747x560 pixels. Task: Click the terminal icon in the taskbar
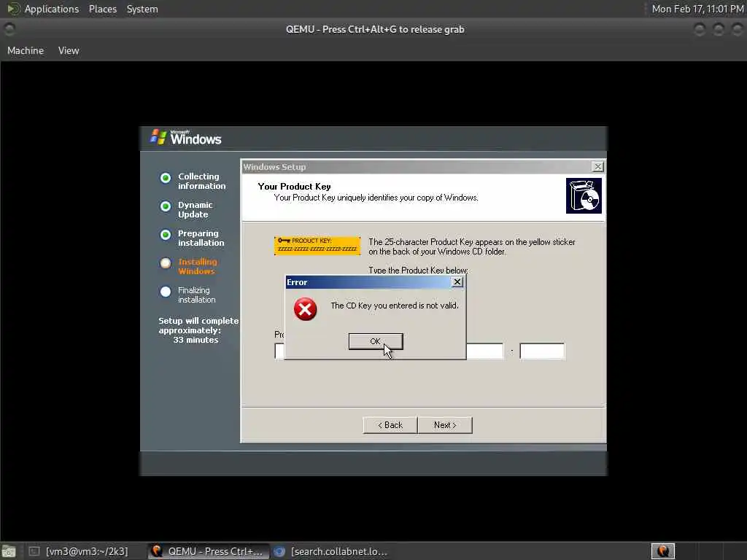34,551
